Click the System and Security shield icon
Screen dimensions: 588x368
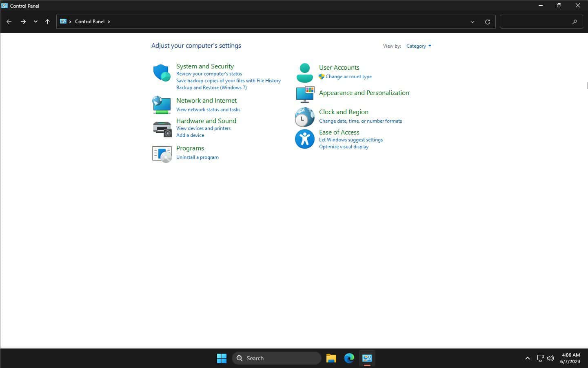[x=162, y=73]
